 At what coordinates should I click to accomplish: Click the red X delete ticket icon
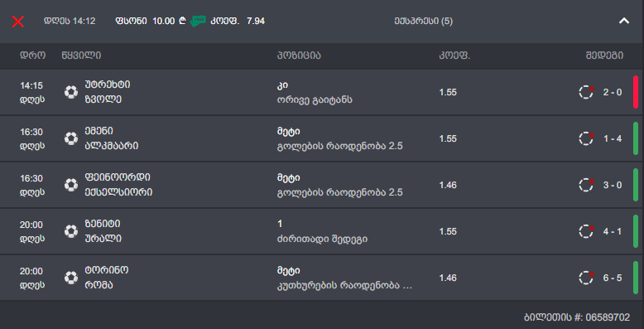[17, 22]
